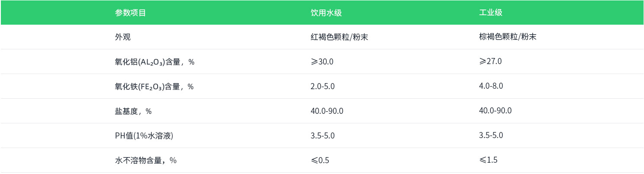Viewport: 644px width, 174px height.
Task: Select the 棕褐色颗粒/粉末 cell
Action: pos(507,37)
